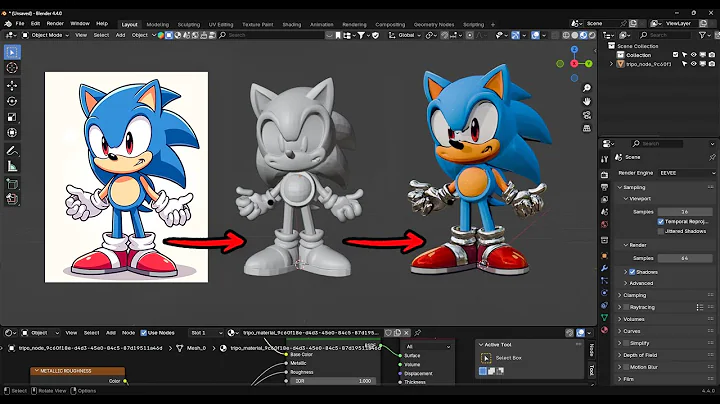This screenshot has height=404, width=720.
Task: Disable Collection in renders camera icon
Action: pos(711,55)
